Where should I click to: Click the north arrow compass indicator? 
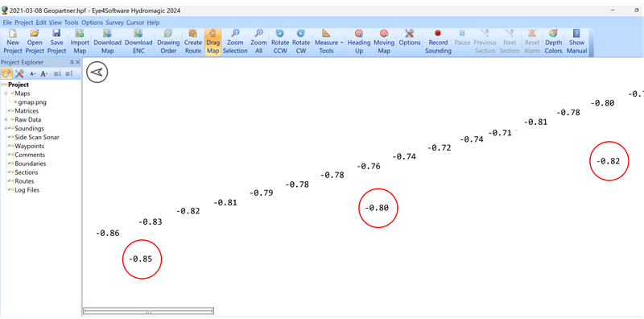(97, 72)
